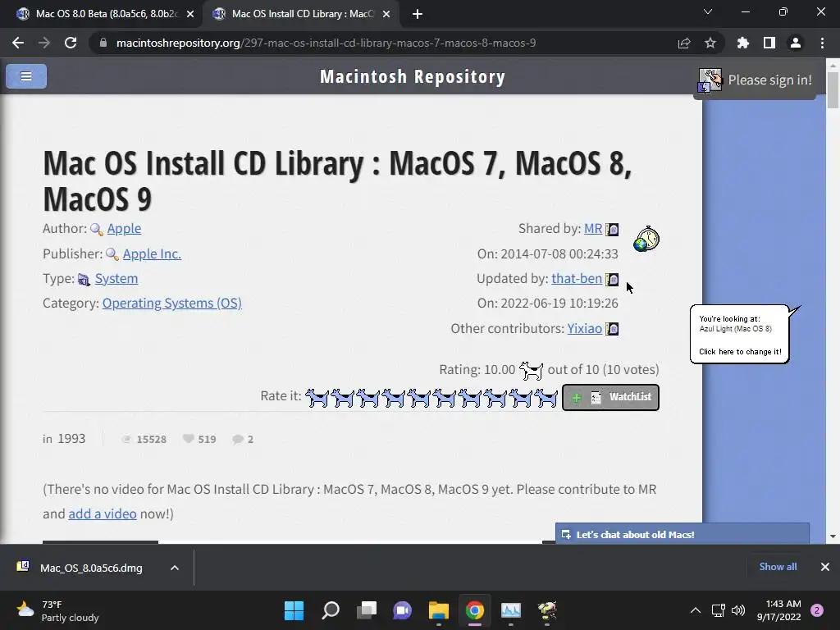Open File Explorer from taskbar
Viewport: 840px width, 630px height.
point(438,610)
